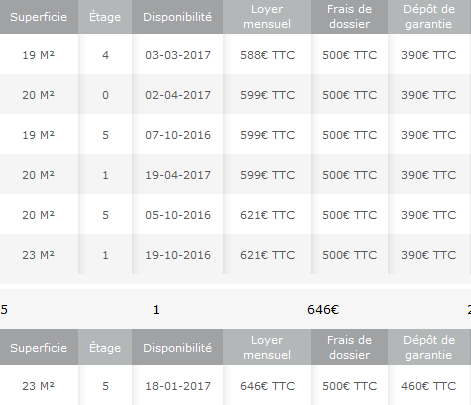Select the row available 03-03-2017
471x405 pixels.
pos(235,54)
